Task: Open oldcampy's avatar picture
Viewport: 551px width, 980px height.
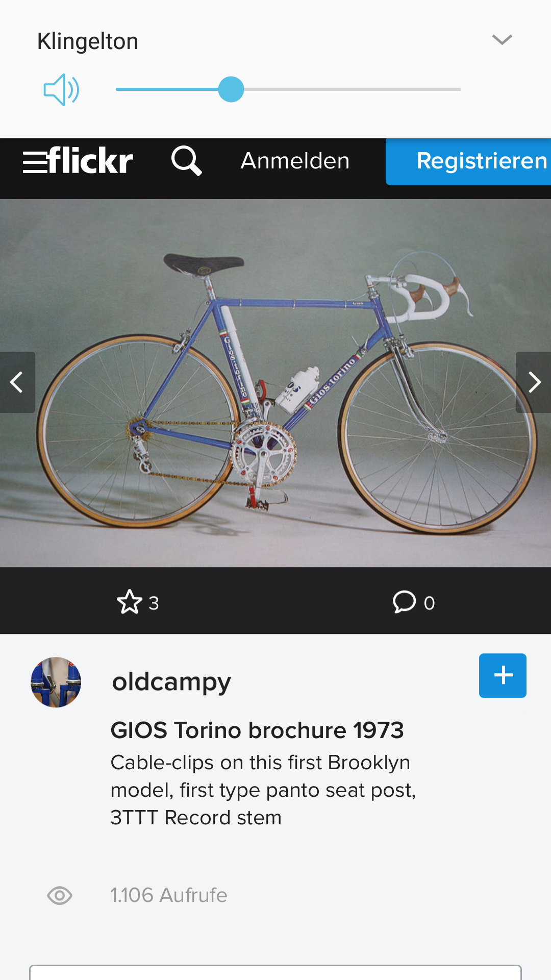Action: (56, 682)
